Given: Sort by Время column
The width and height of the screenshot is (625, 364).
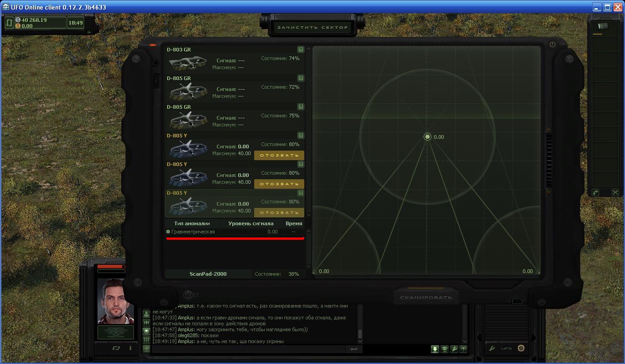Looking at the screenshot, I should click(x=294, y=223).
